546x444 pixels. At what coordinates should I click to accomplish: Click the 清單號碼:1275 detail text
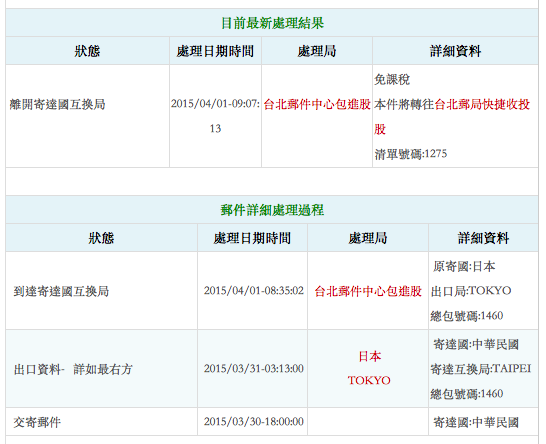(411, 154)
